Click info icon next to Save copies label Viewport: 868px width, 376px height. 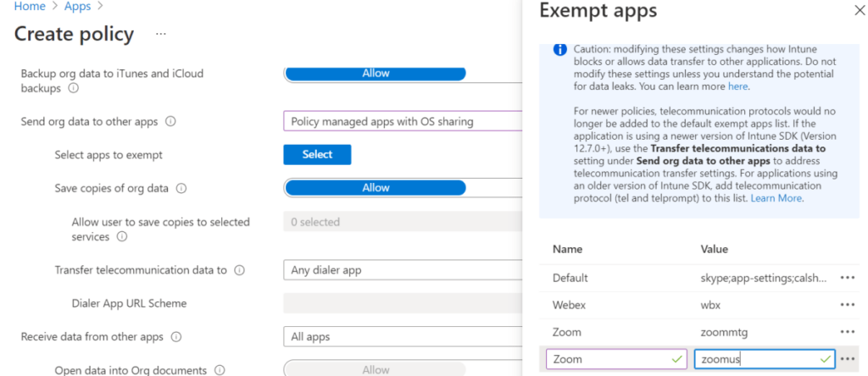click(181, 188)
